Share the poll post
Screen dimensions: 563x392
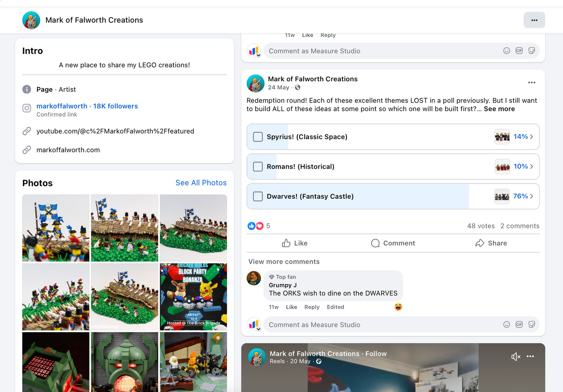(x=491, y=243)
